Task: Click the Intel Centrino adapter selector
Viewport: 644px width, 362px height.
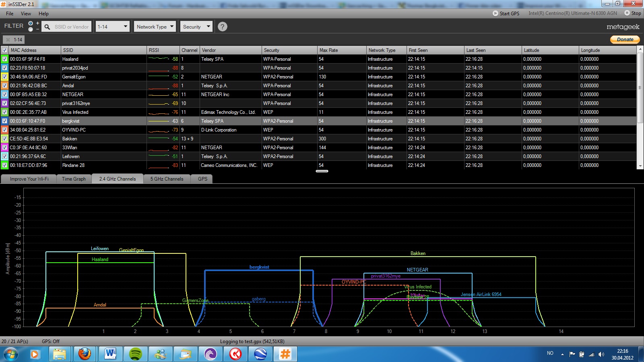Action: click(572, 13)
